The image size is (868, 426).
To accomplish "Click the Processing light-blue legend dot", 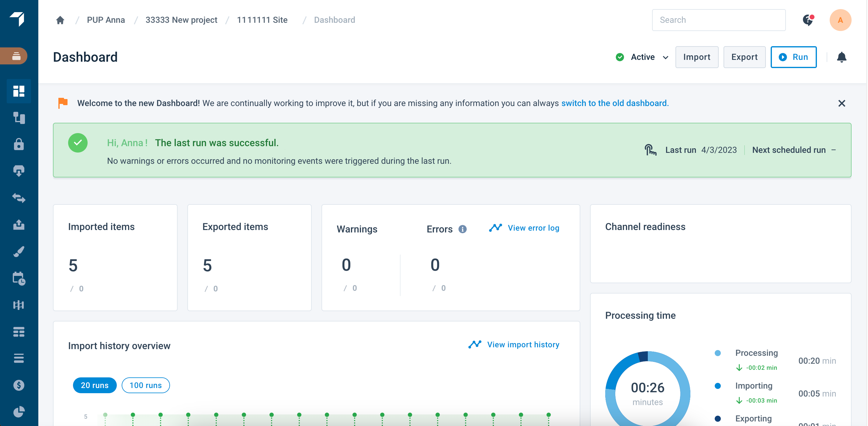I will coord(718,353).
